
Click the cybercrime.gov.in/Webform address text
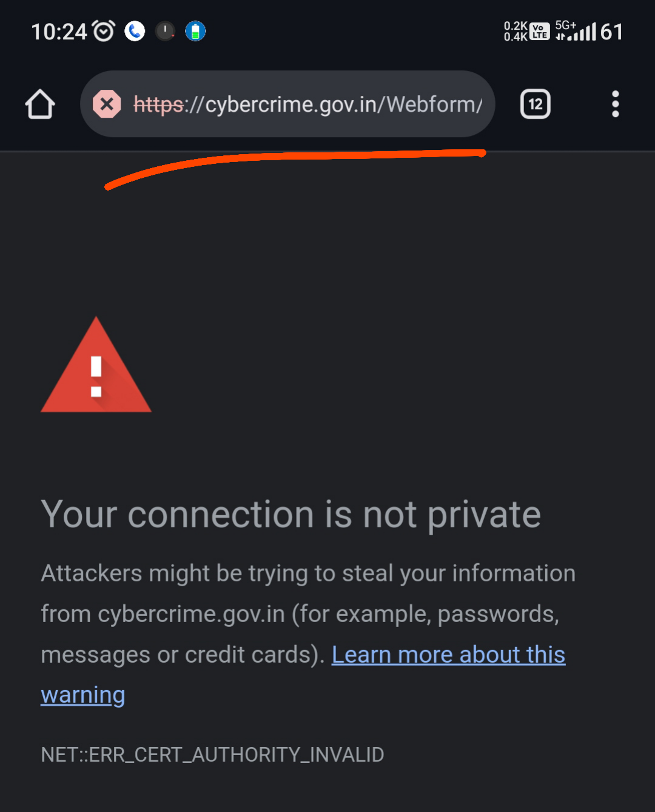[x=343, y=104]
